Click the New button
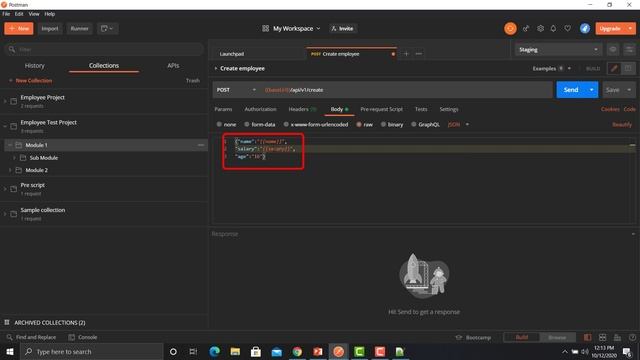The width and height of the screenshot is (640, 360). click(19, 29)
